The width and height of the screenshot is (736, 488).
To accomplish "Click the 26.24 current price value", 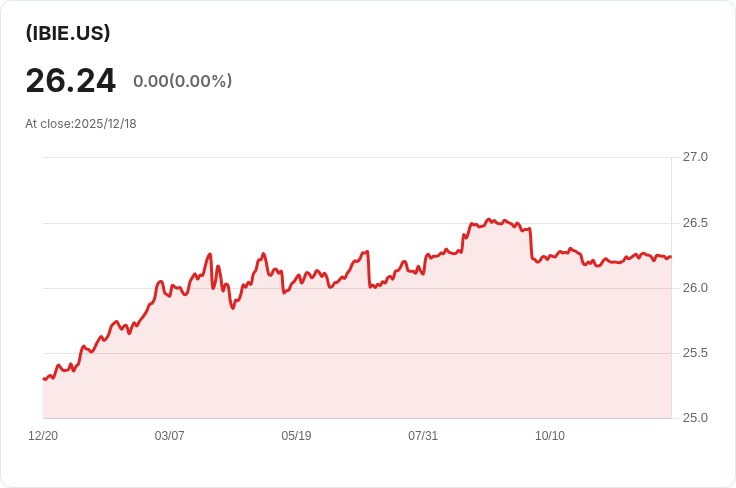I will pos(70,81).
